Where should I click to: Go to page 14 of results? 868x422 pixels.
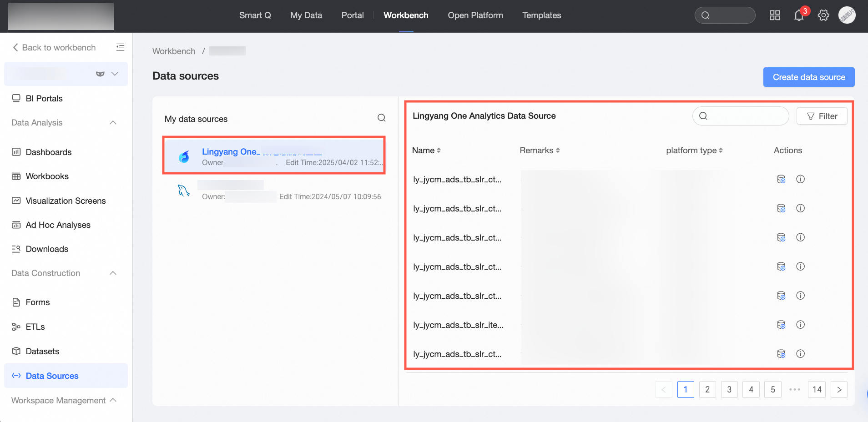coord(817,390)
